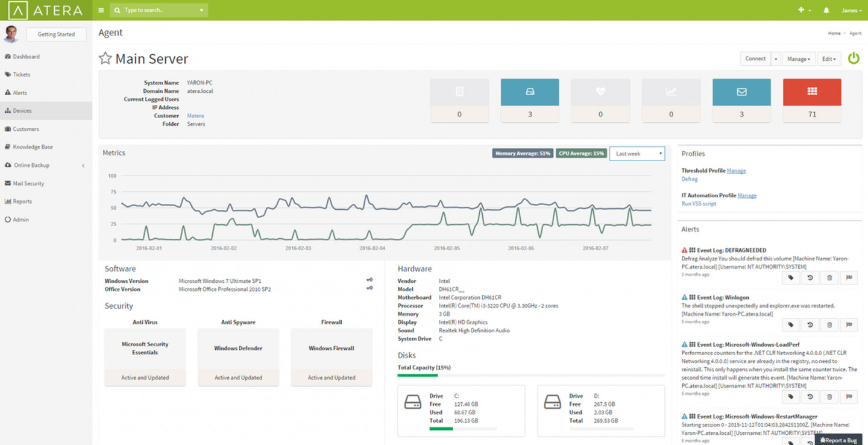Click the D: drive usage bar
The width and height of the screenshot is (868, 445).
point(601,429)
